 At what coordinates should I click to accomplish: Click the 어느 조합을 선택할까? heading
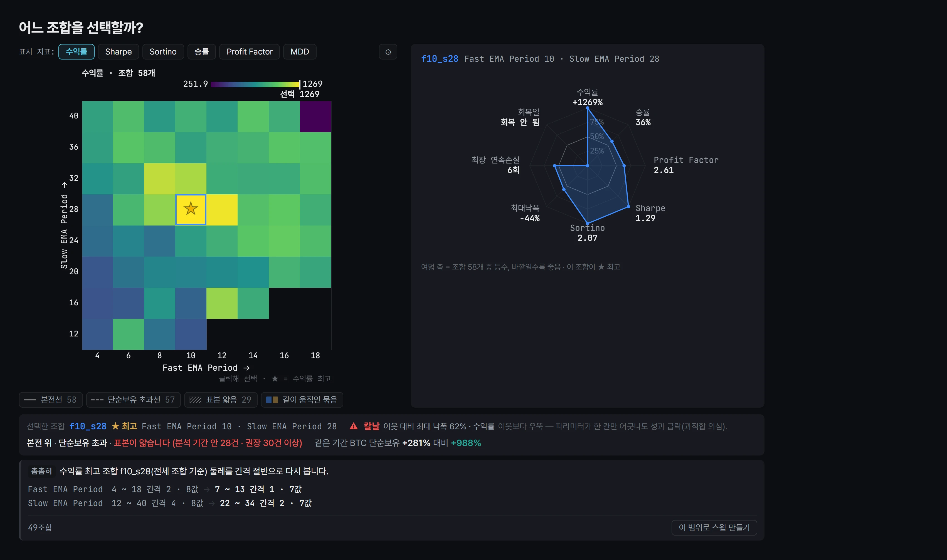point(81,27)
